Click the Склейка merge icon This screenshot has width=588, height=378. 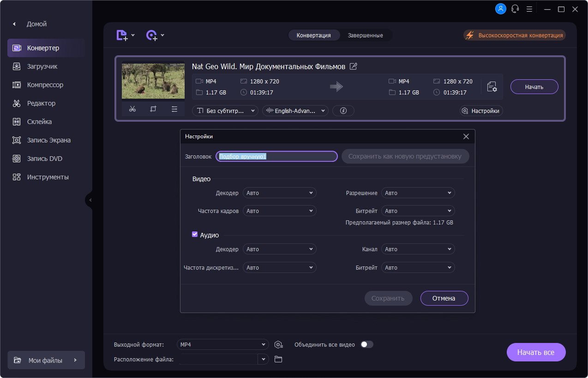click(17, 122)
